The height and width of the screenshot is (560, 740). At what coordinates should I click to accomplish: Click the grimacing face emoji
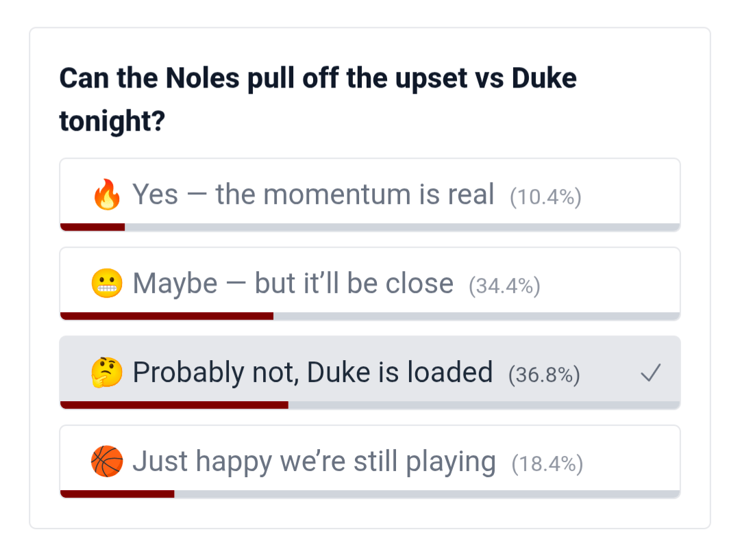107,284
